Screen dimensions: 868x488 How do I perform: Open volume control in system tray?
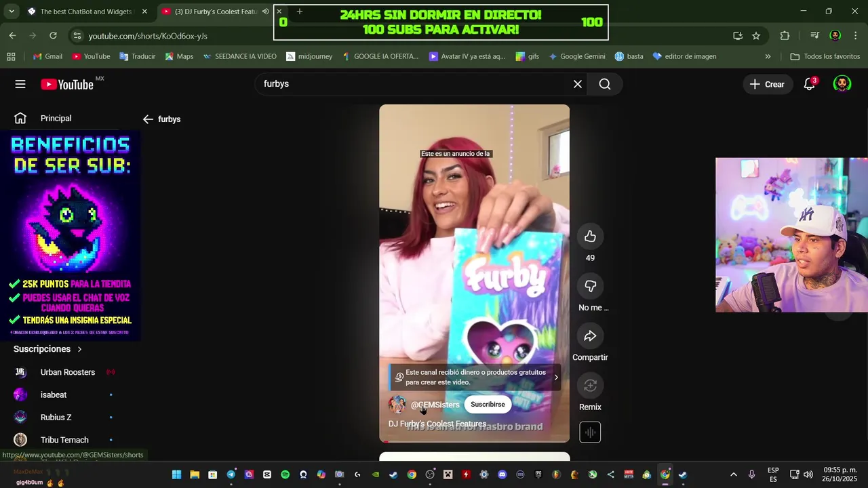[808, 474]
